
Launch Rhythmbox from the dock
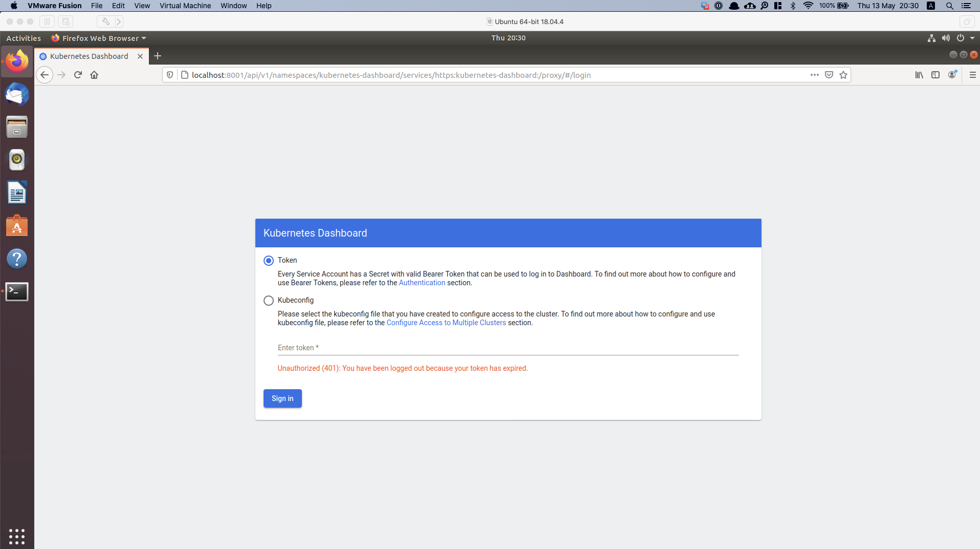[x=17, y=160]
